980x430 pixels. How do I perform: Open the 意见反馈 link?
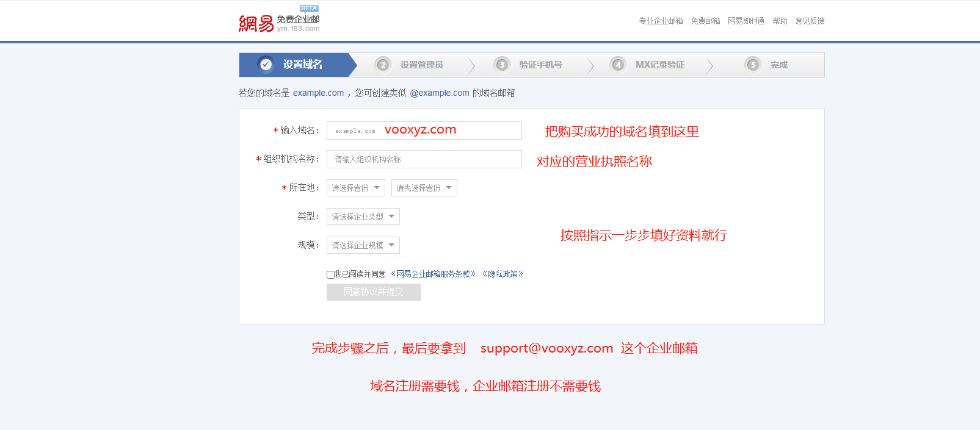click(x=810, y=21)
